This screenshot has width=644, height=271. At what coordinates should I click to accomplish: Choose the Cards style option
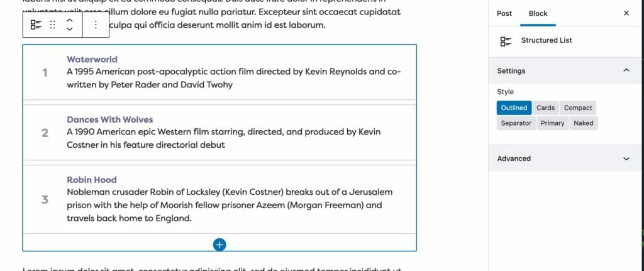point(545,108)
